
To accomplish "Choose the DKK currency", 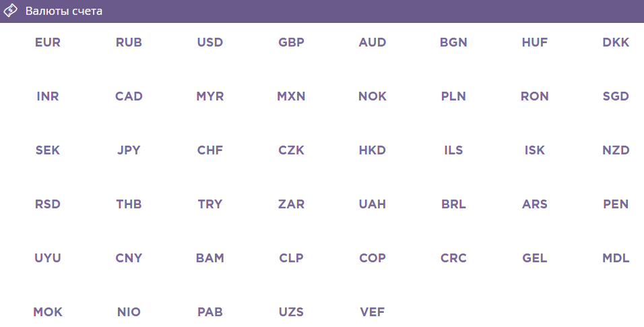I will point(616,42).
